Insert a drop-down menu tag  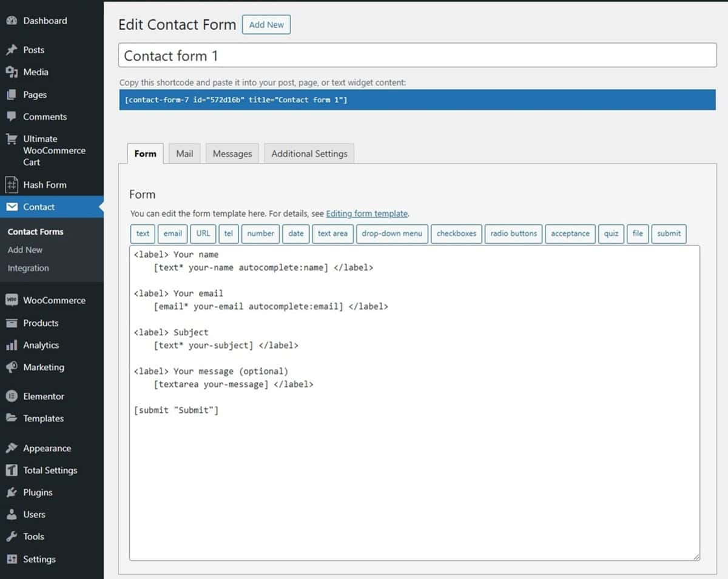click(392, 233)
